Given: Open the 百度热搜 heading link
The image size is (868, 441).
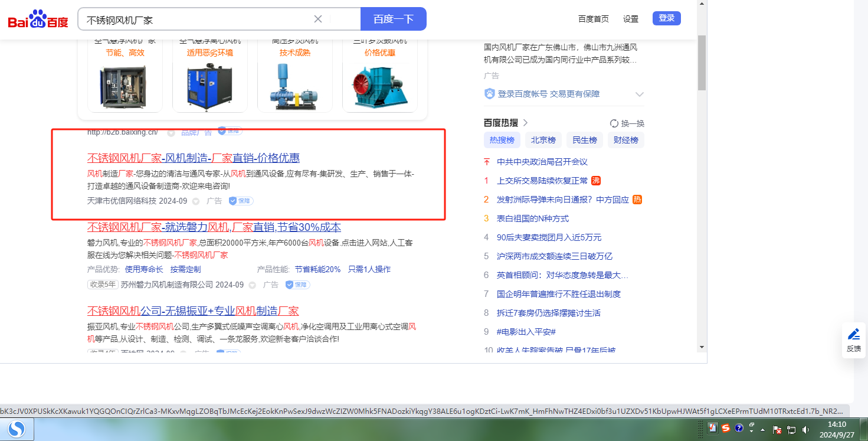Looking at the screenshot, I should point(506,123).
